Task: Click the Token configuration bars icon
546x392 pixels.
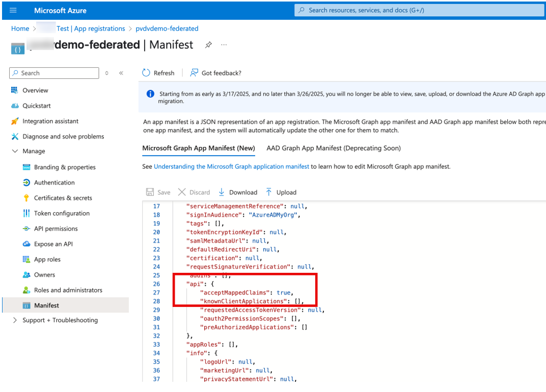Action: click(x=26, y=213)
